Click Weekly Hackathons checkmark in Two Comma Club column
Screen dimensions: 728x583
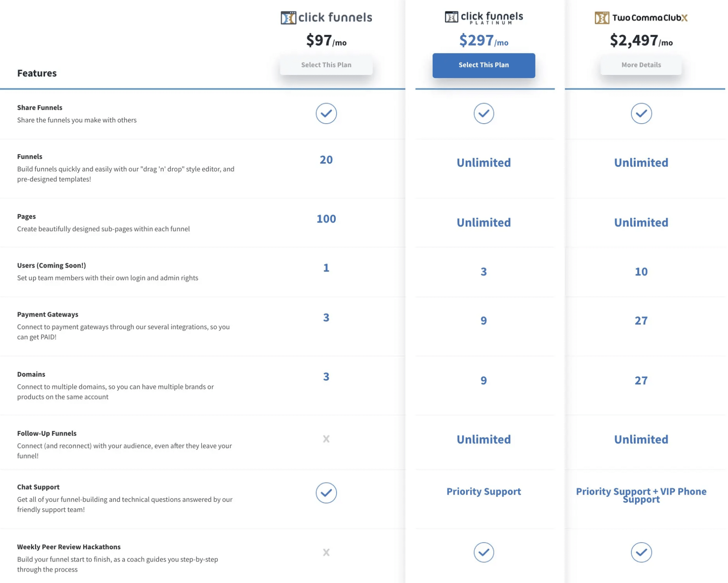point(641,552)
